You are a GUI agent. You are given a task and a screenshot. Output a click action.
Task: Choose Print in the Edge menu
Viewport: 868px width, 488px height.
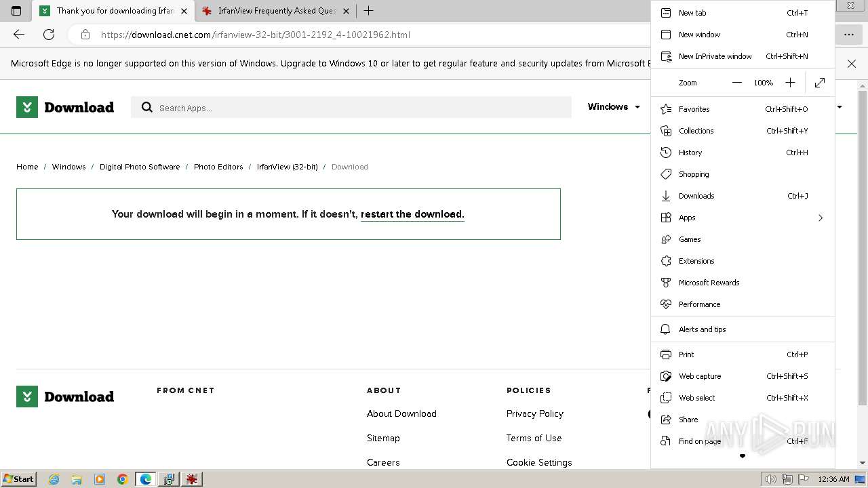(743, 354)
